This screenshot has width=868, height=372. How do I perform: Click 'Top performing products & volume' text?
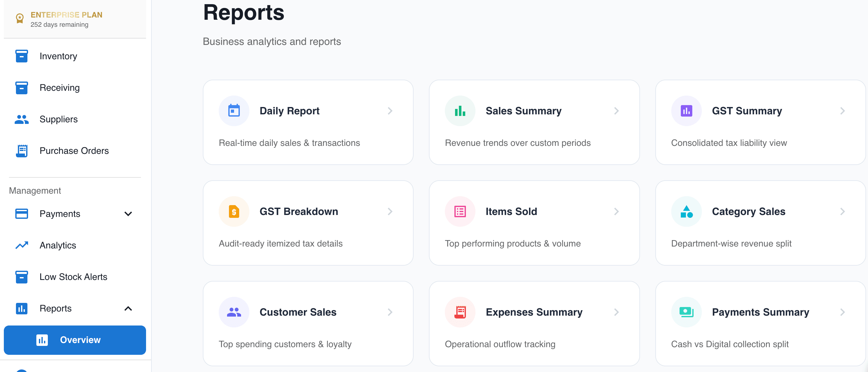512,243
